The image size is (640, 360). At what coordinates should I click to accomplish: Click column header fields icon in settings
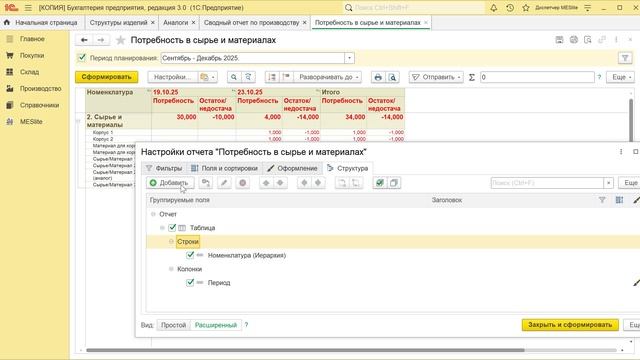(x=619, y=200)
